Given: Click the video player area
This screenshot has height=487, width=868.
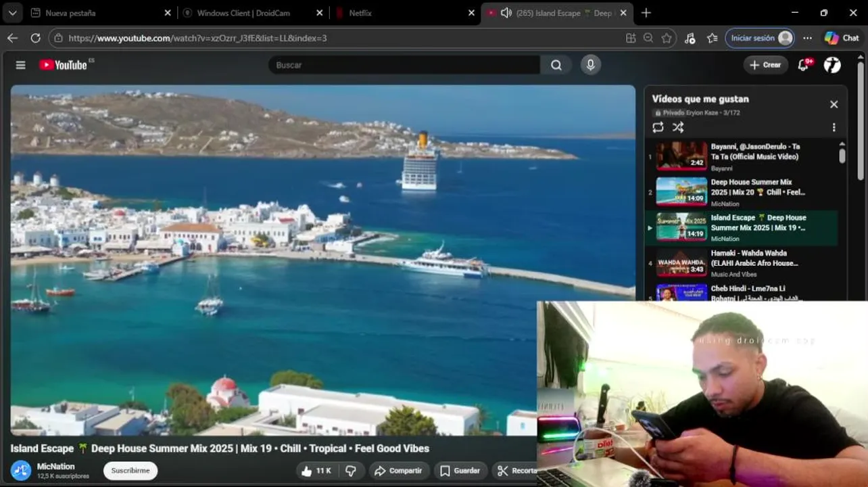Looking at the screenshot, I should (x=323, y=260).
